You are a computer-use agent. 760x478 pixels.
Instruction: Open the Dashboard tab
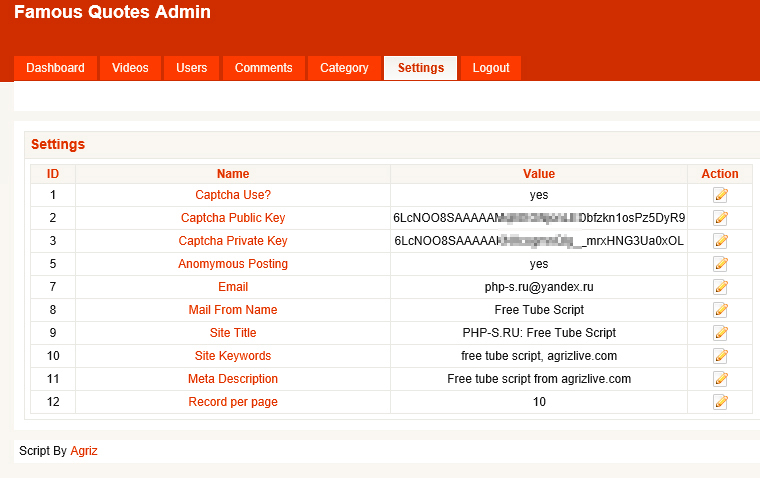(x=56, y=68)
